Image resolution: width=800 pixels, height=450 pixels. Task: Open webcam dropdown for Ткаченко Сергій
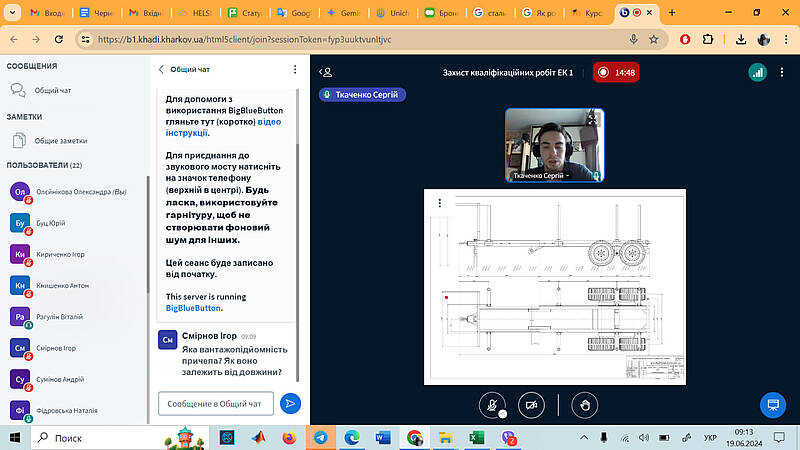[x=541, y=176]
